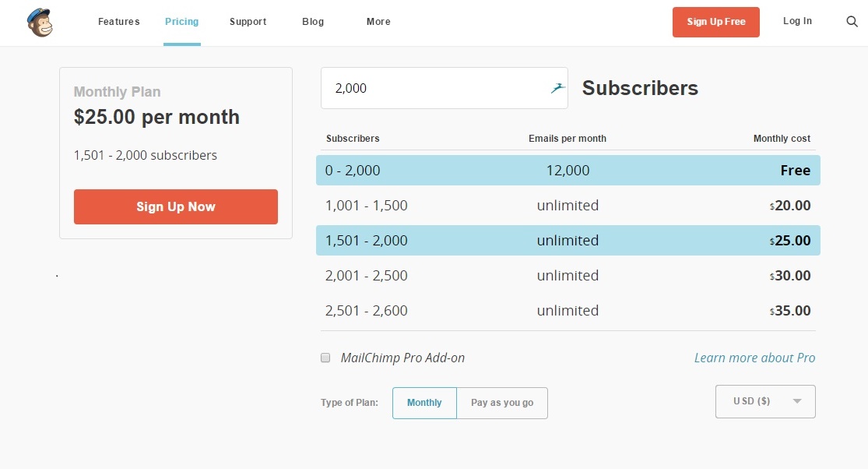Click the Sign Up Now button

175,206
